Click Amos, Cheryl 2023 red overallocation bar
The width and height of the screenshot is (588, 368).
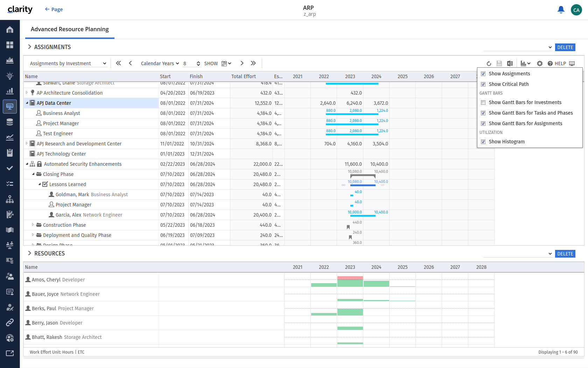coord(350,278)
